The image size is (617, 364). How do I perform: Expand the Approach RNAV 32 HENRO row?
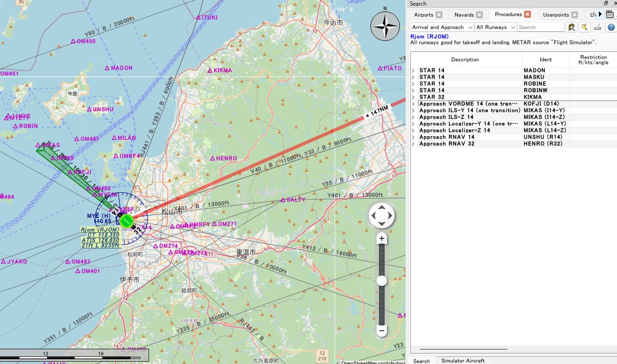pyautogui.click(x=413, y=144)
